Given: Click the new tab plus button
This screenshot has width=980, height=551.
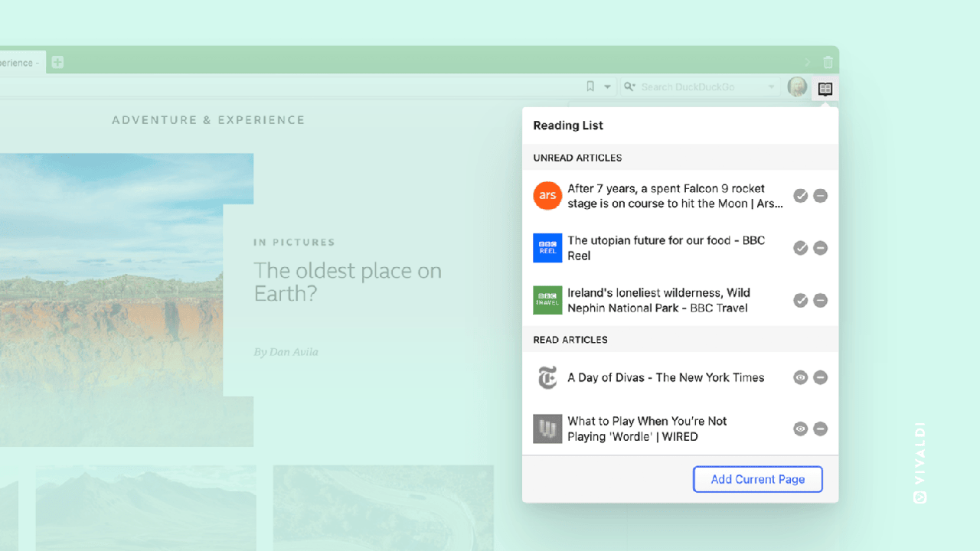Looking at the screenshot, I should [x=57, y=63].
